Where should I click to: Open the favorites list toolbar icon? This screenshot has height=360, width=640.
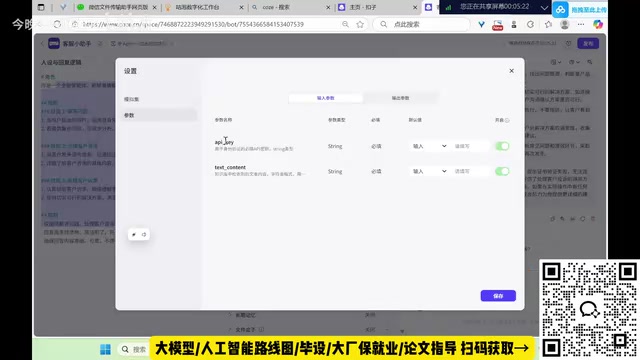tap(548, 24)
